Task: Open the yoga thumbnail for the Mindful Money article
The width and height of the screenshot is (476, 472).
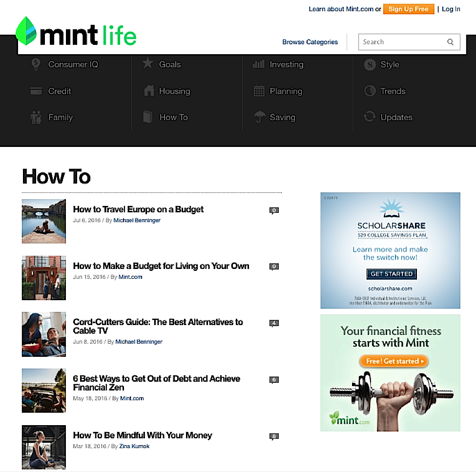Action: click(x=44, y=447)
